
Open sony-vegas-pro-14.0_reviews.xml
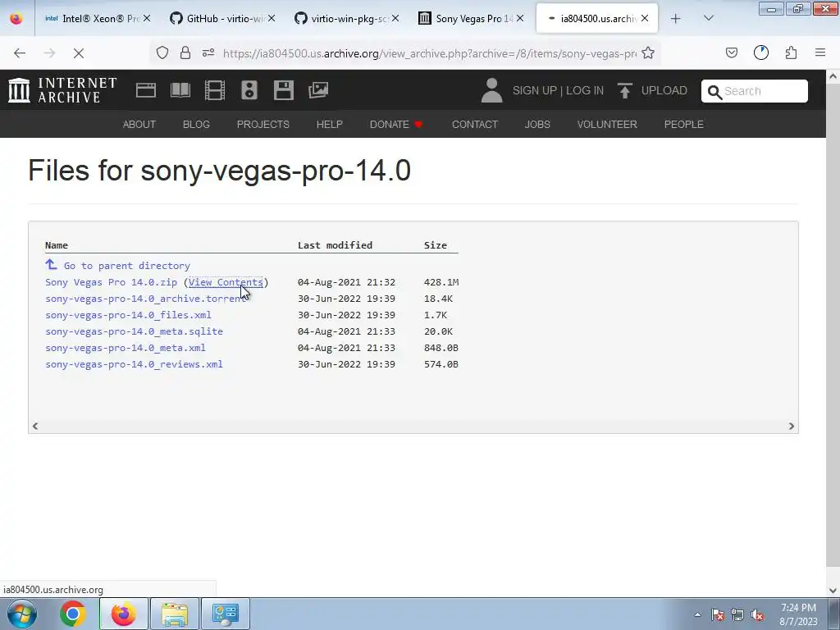click(134, 364)
